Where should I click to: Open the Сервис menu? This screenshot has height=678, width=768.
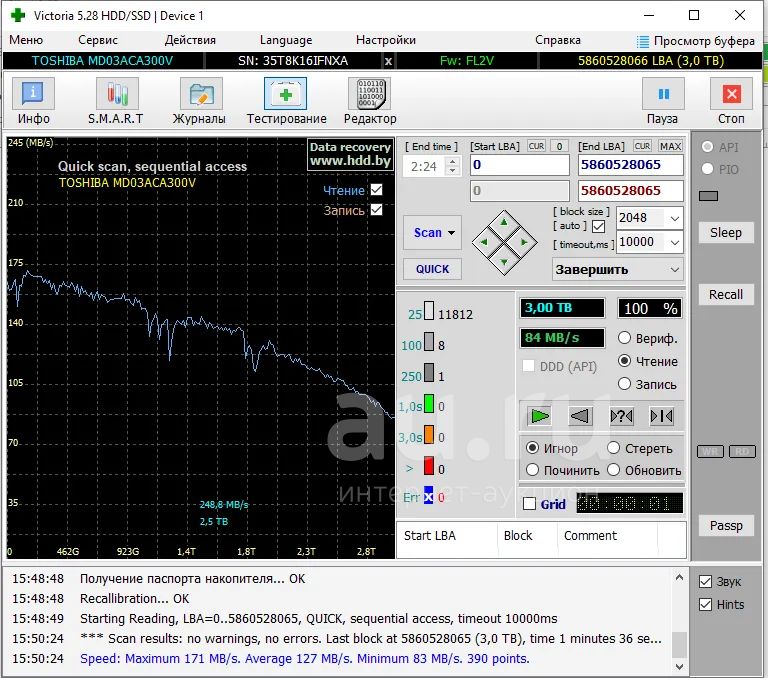coord(98,40)
